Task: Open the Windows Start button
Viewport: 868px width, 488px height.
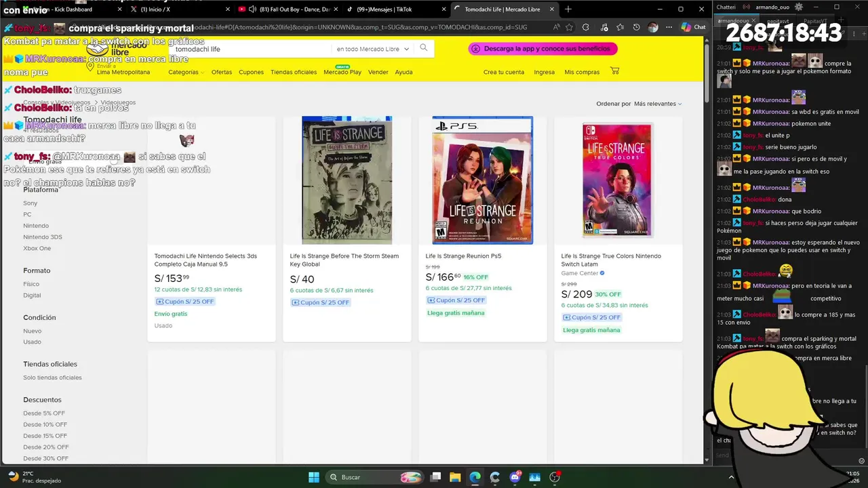Action: pyautogui.click(x=314, y=477)
